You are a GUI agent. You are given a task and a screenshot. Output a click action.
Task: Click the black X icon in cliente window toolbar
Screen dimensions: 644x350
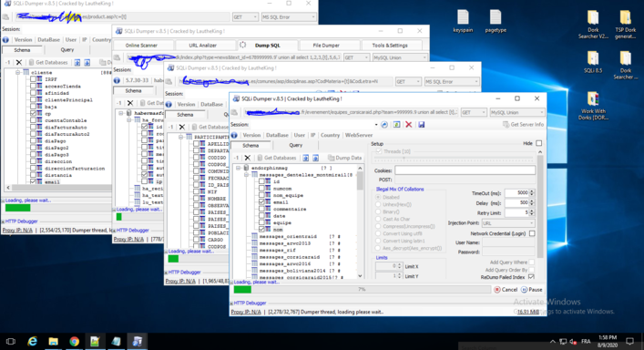pyautogui.click(x=18, y=63)
